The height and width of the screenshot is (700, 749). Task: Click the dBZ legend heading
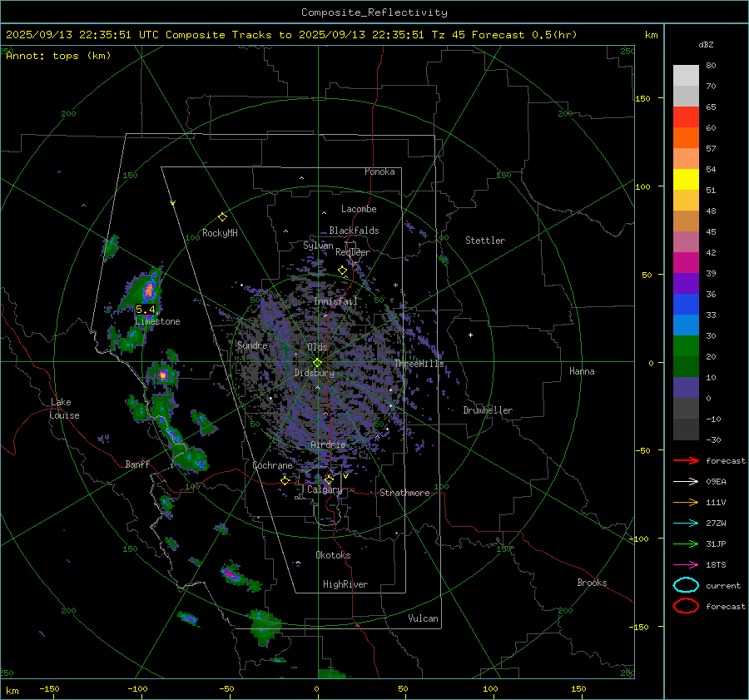706,45
